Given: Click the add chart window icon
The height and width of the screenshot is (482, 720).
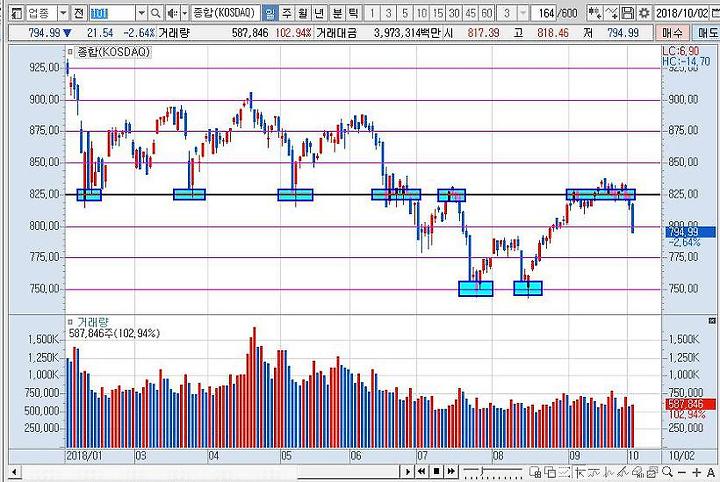Looking at the screenshot, I should [x=535, y=472].
